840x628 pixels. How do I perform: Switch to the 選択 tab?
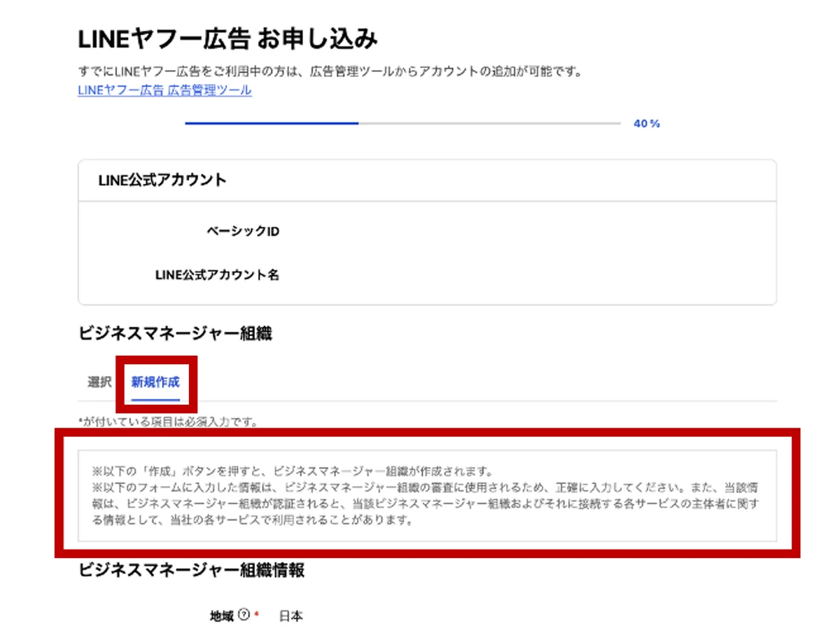click(x=99, y=382)
